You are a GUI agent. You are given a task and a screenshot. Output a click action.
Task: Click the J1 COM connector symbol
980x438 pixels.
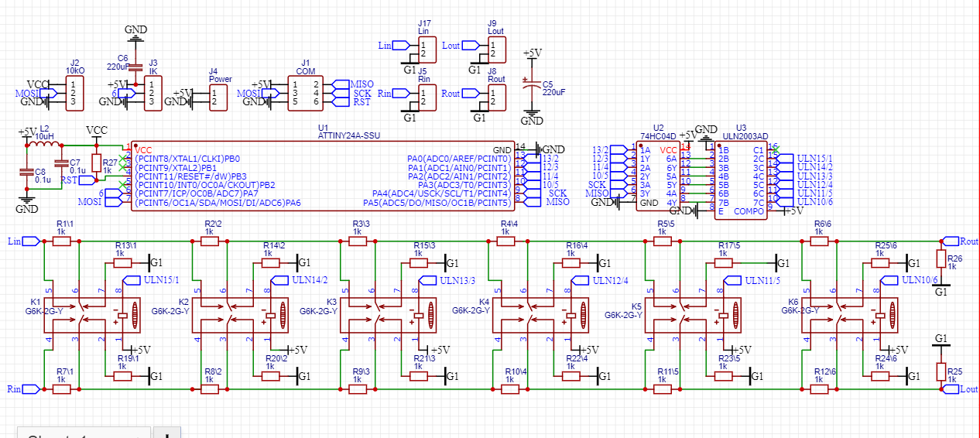(305, 92)
